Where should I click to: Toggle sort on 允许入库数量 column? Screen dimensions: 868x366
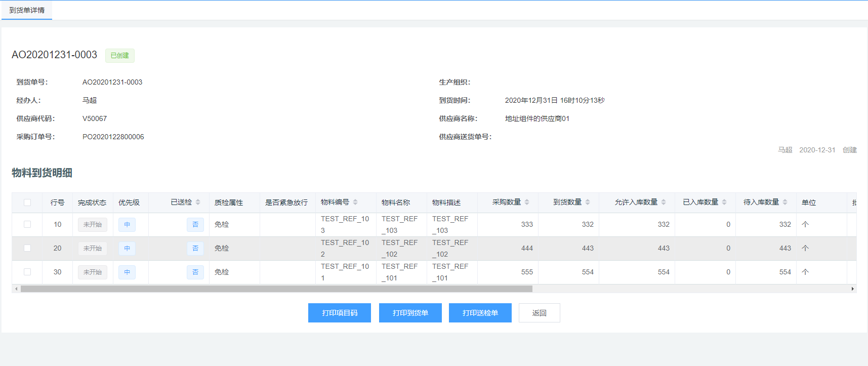(664, 202)
